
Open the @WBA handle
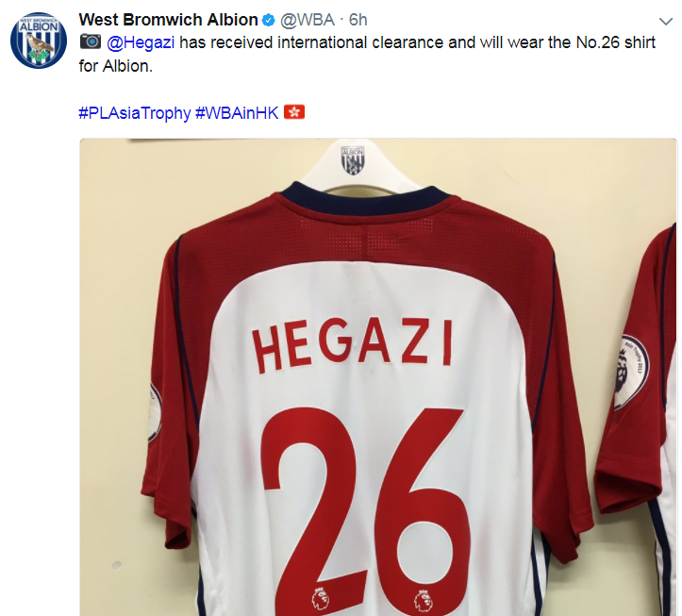308,20
